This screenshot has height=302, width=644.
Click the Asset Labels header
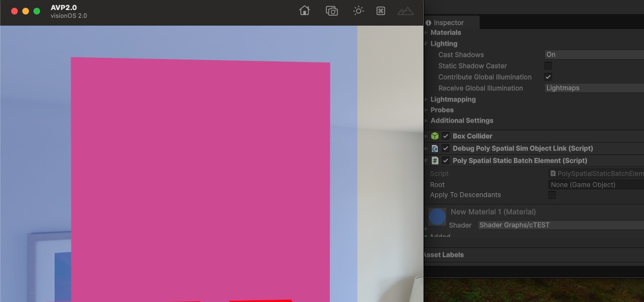coord(443,255)
